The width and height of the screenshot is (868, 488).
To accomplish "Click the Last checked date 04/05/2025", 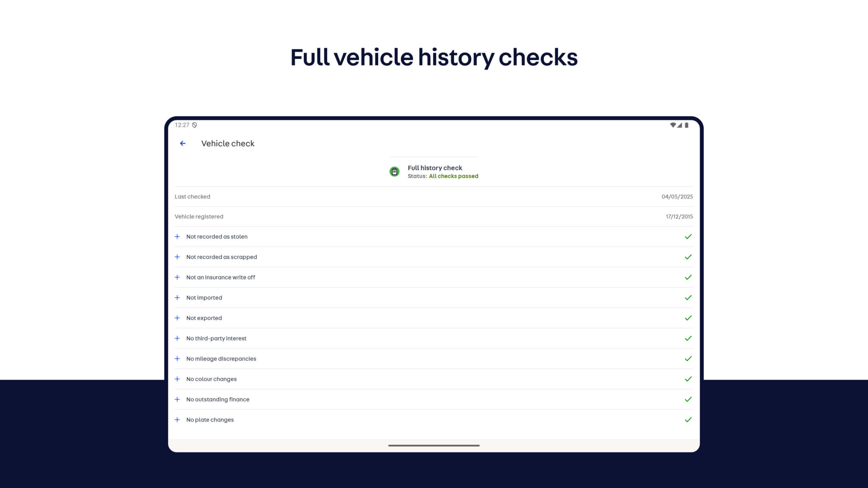I will pyautogui.click(x=677, y=196).
